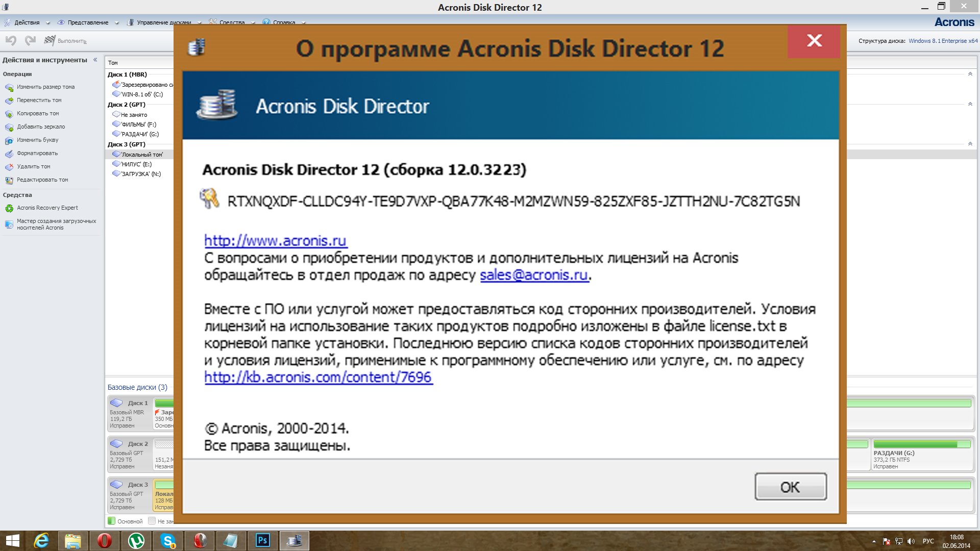Click the Диск 1 (MBR) group header

(127, 74)
